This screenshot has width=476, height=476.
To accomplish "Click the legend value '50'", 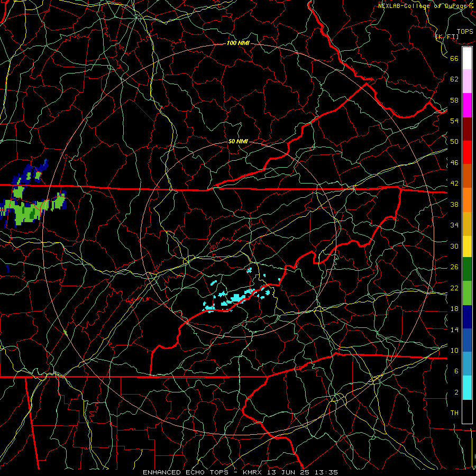I will (454, 142).
